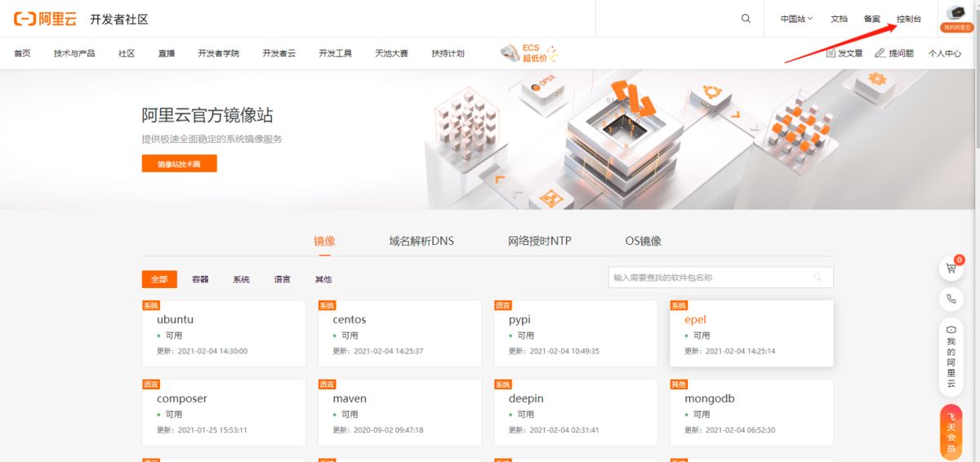This screenshot has height=462, width=980.
Task: Select the 镜像 tab
Action: point(324,241)
